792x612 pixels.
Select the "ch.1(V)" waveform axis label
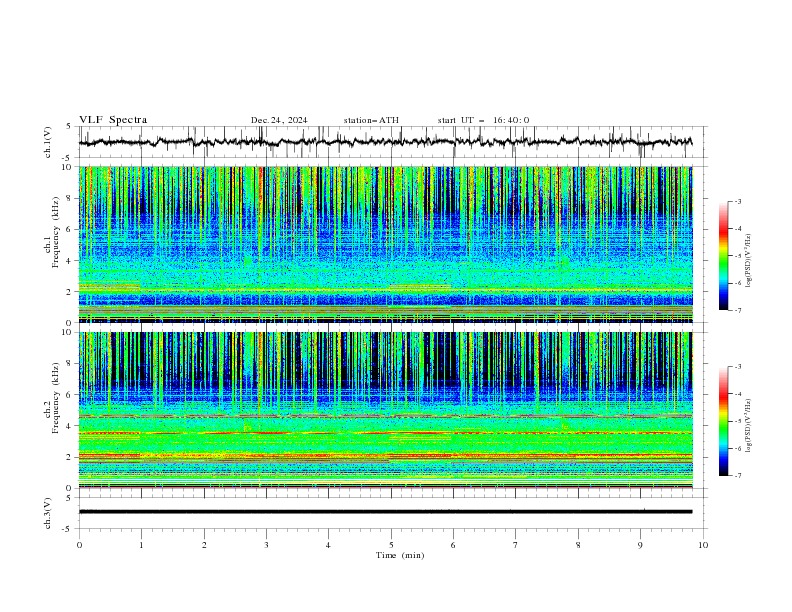pos(48,142)
